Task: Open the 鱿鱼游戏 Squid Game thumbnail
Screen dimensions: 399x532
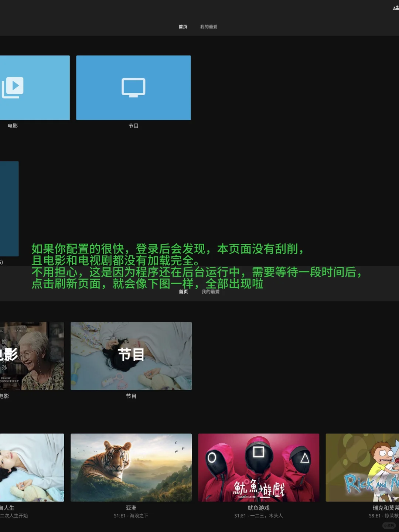Action: (259, 467)
